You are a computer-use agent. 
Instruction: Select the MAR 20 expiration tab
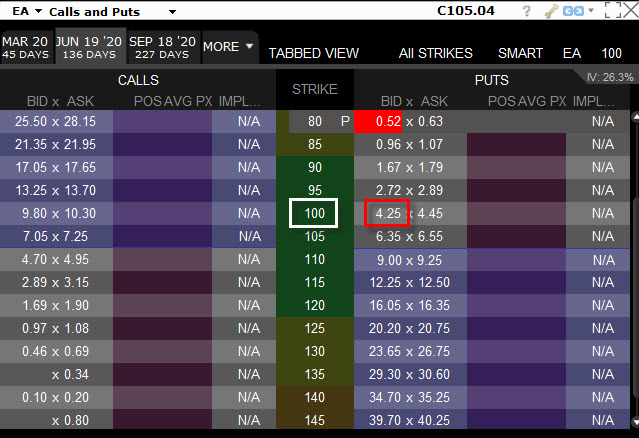pos(24,47)
